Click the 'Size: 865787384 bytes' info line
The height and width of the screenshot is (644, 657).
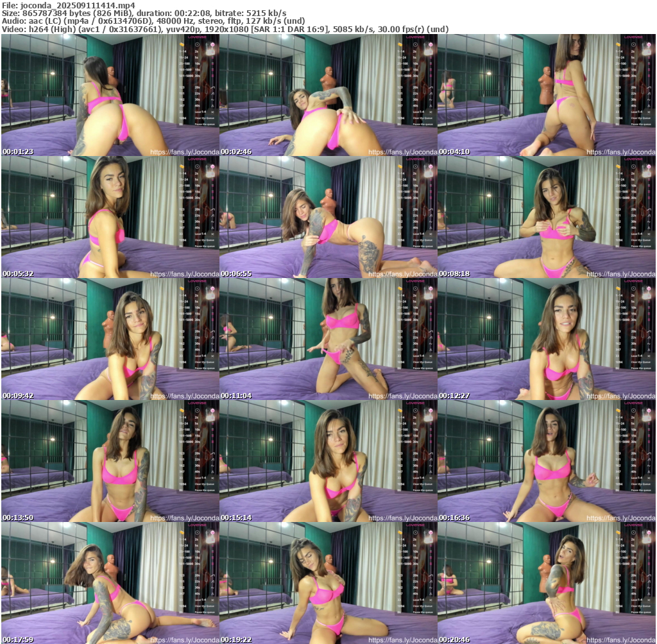pyautogui.click(x=144, y=13)
